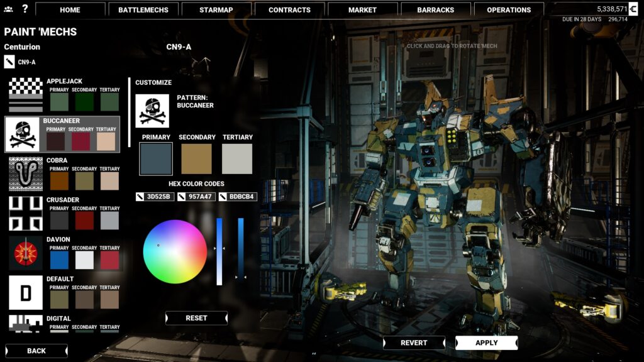This screenshot has width=644, height=362.
Task: Select the Customize tertiary light gray swatch
Action: (237, 159)
